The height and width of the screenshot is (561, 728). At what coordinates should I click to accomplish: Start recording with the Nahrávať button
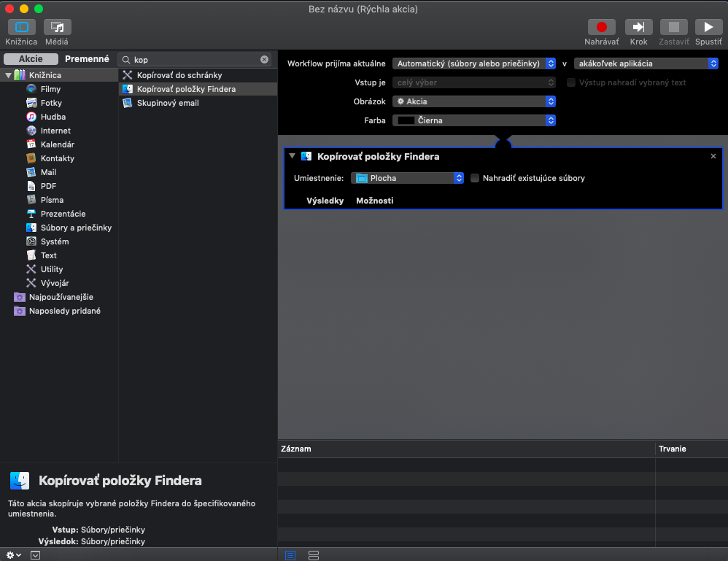coord(601,28)
